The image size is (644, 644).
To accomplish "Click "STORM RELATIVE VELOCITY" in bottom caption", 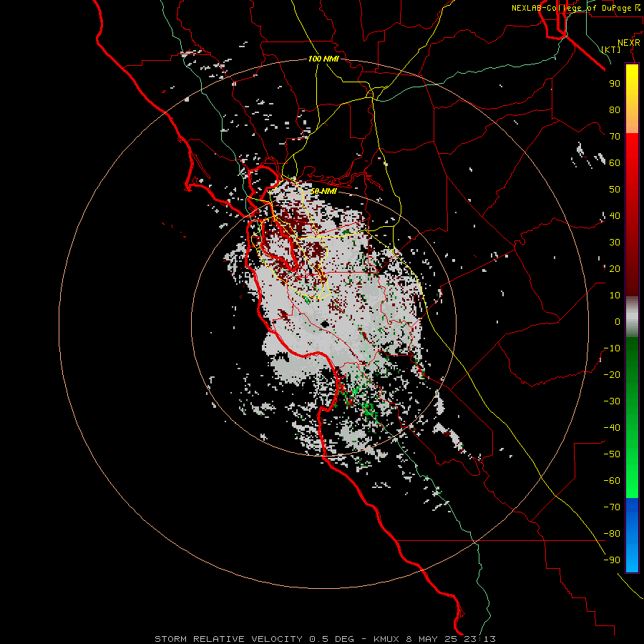I will coord(228,639).
